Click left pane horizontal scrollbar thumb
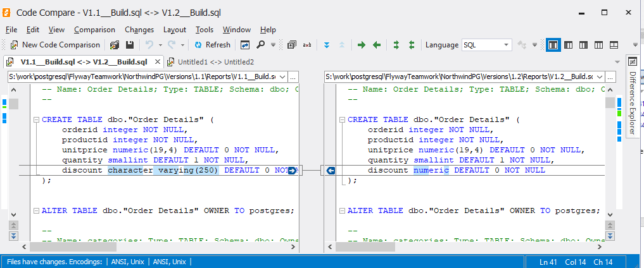 [x=73, y=247]
